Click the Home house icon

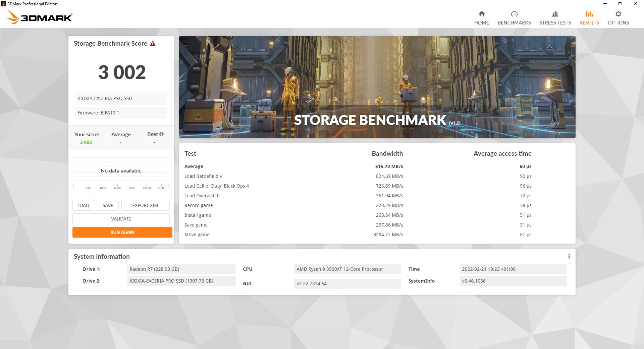pyautogui.click(x=481, y=14)
